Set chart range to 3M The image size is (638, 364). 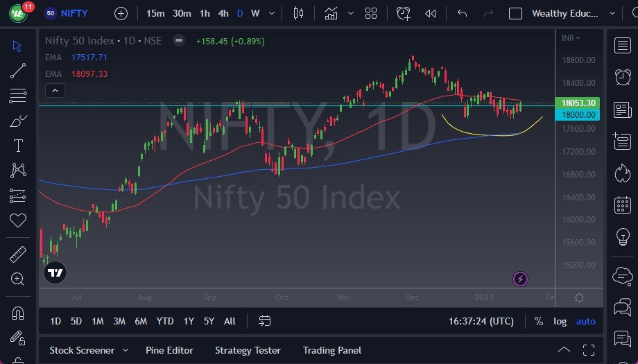pyautogui.click(x=119, y=321)
